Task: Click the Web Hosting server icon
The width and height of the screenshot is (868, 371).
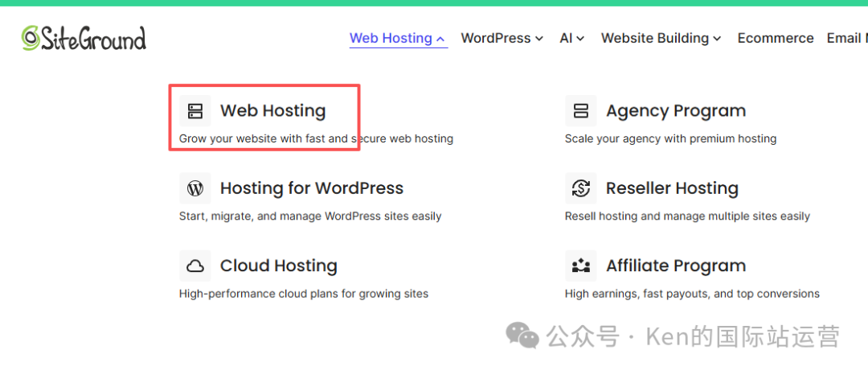Action: pyautogui.click(x=194, y=111)
